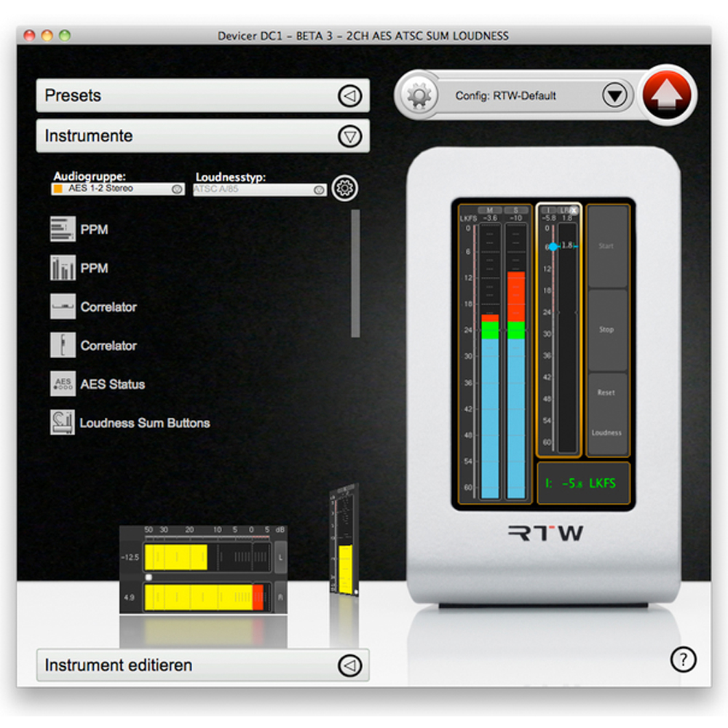
Task: Click the instrument list scrollbar
Action: pyautogui.click(x=356, y=274)
